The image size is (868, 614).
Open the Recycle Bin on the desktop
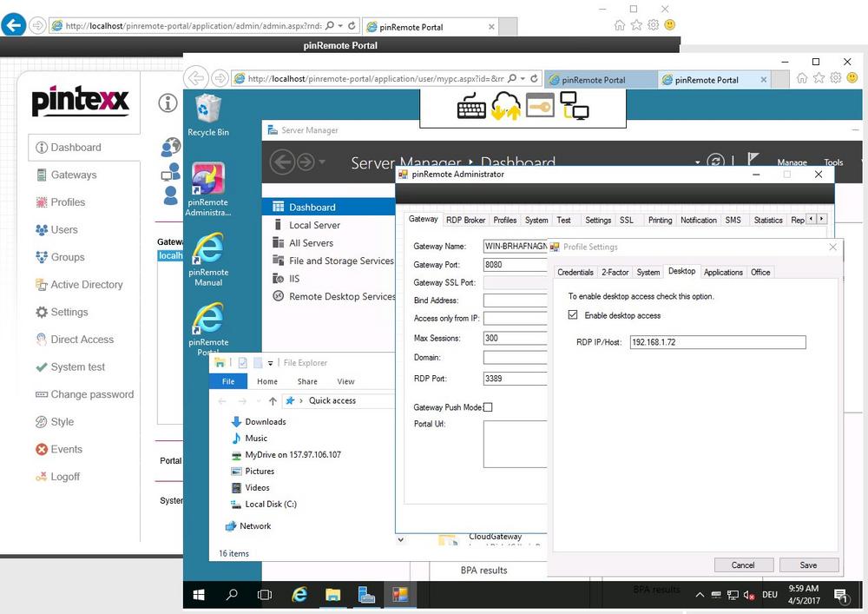pyautogui.click(x=207, y=113)
